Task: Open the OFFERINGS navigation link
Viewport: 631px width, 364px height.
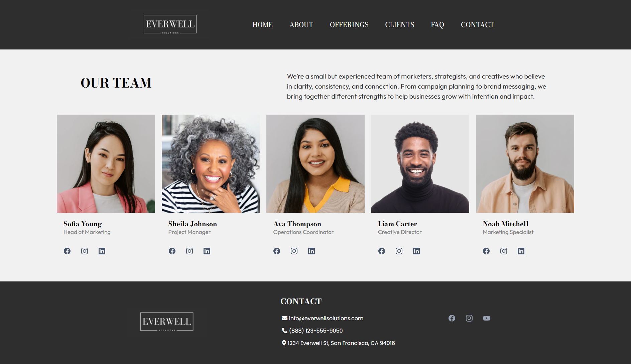Action: [x=349, y=25]
